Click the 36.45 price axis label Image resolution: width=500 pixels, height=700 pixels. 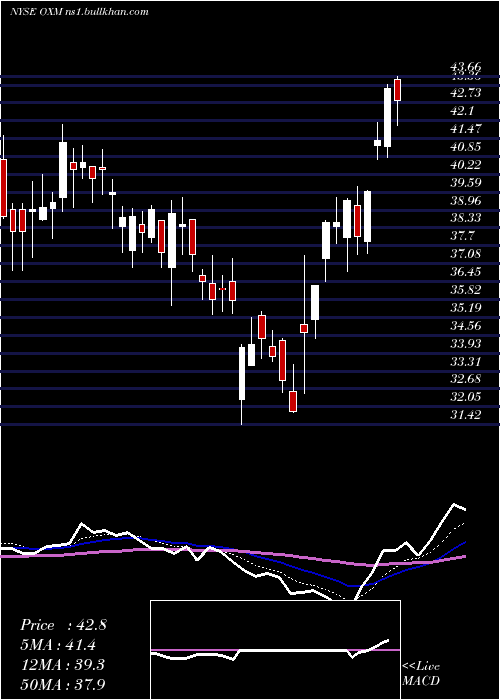pos(466,271)
